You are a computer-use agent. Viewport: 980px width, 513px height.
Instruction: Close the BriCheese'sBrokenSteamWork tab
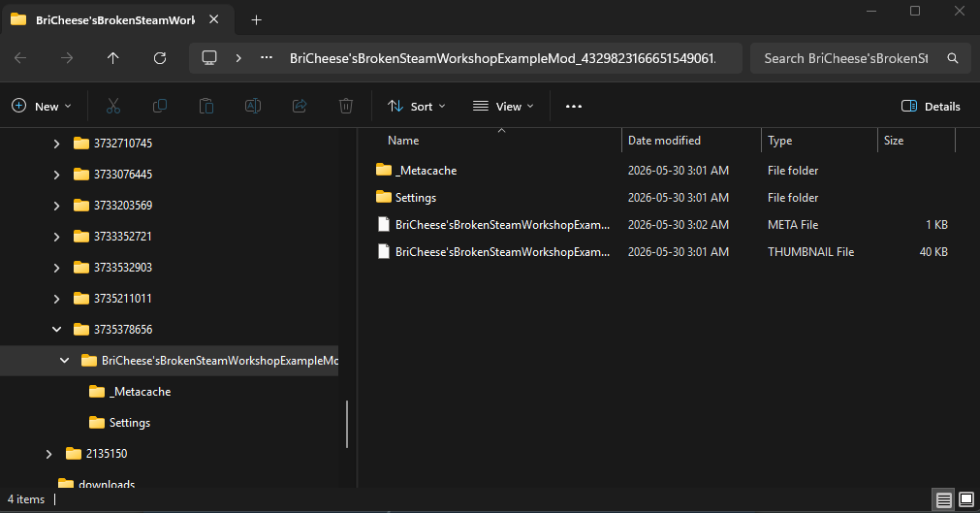coord(214,19)
